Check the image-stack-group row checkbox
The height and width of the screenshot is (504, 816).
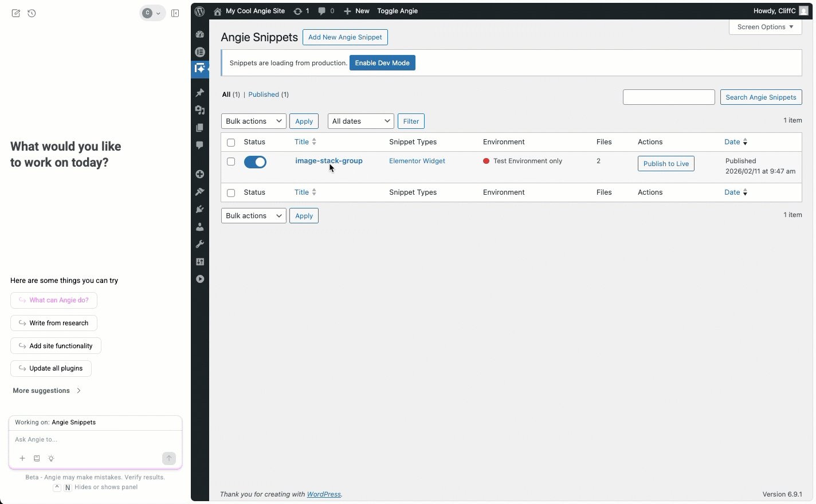point(231,162)
